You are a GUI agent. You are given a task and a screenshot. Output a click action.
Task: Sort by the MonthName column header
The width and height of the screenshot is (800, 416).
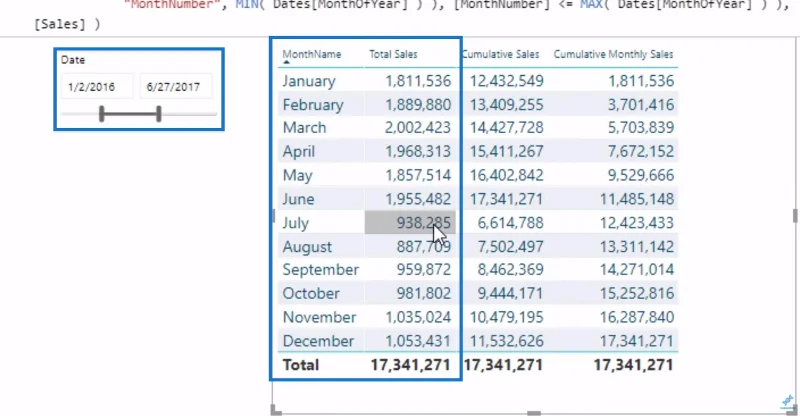pos(312,54)
